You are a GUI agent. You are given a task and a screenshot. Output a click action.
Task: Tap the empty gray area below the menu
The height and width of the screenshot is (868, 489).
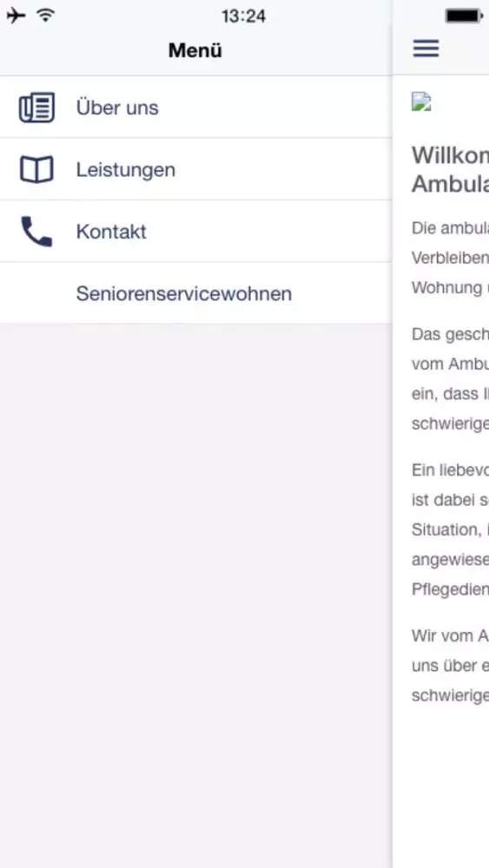(195, 595)
